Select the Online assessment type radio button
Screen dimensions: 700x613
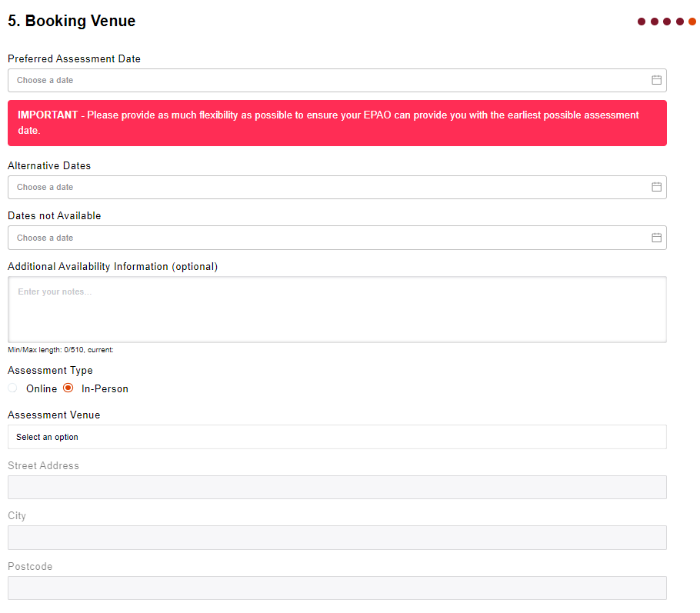pyautogui.click(x=12, y=388)
